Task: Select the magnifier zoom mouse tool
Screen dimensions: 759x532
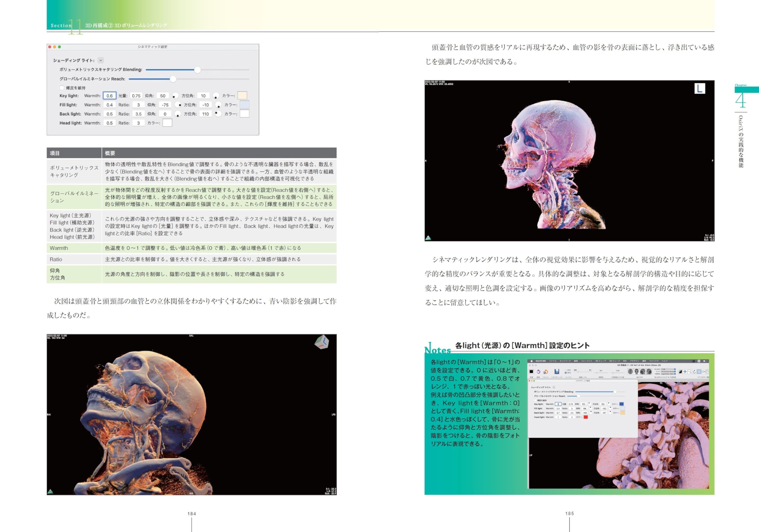Action: (690, 372)
